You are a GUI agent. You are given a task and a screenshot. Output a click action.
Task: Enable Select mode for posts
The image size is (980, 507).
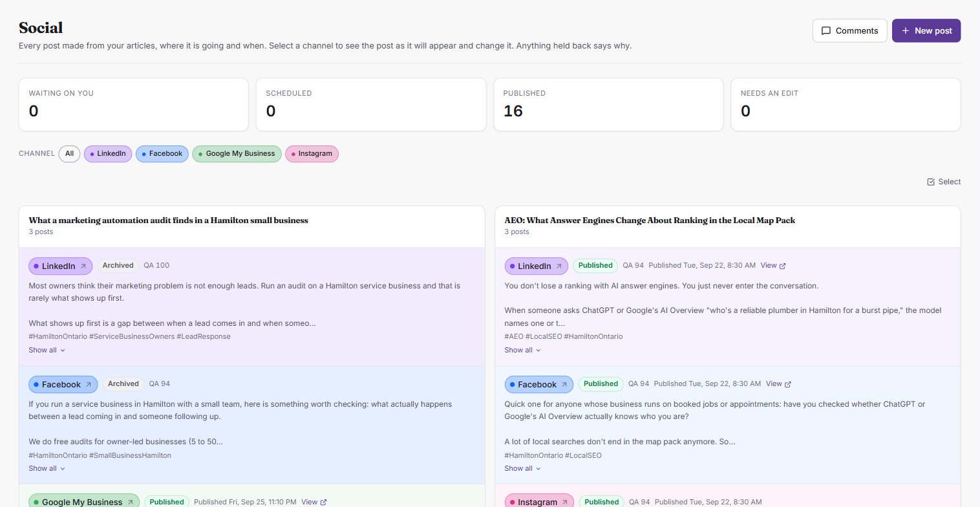(x=944, y=182)
